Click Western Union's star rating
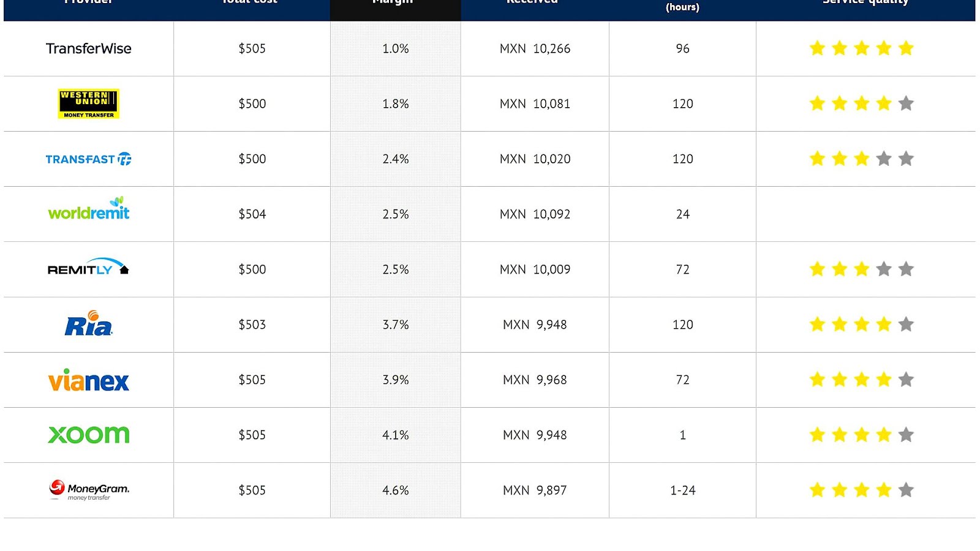 pyautogui.click(x=861, y=103)
